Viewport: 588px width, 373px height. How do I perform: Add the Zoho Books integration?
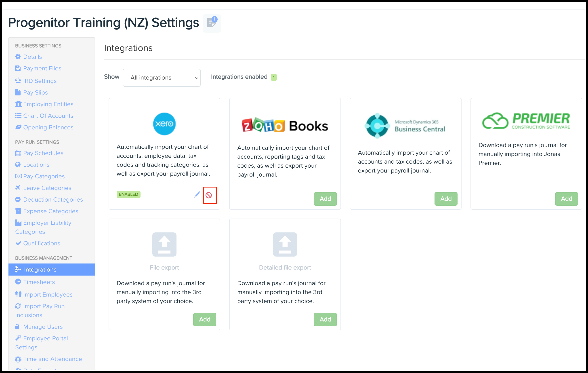point(325,199)
